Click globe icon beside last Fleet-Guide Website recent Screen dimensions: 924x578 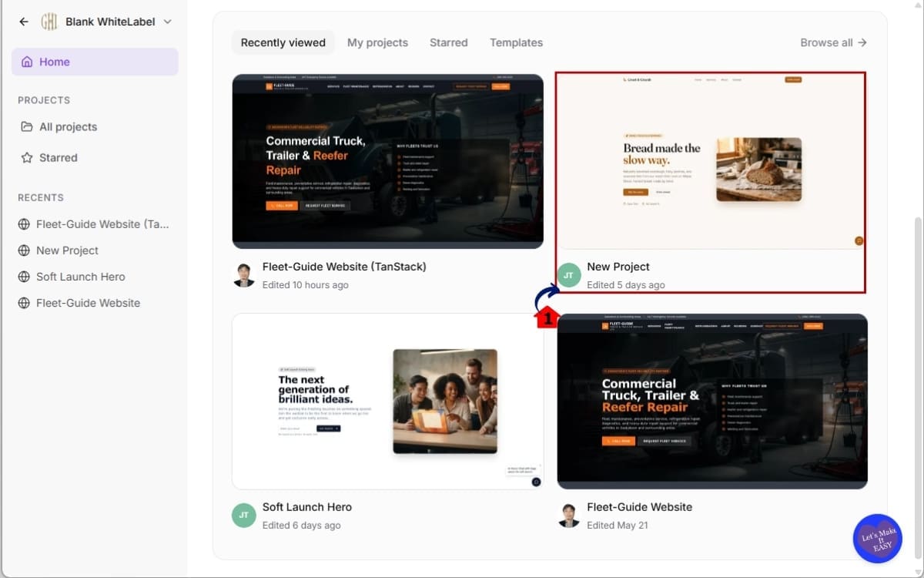(24, 303)
